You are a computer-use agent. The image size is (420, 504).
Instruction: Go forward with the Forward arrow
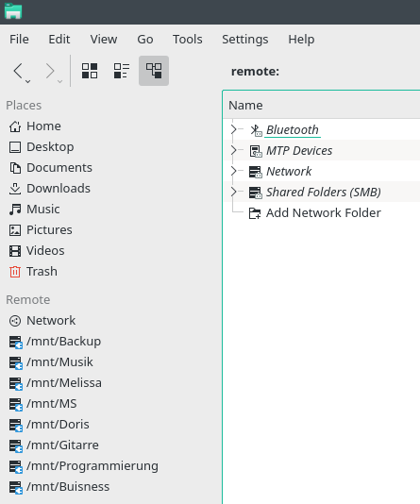[x=50, y=71]
